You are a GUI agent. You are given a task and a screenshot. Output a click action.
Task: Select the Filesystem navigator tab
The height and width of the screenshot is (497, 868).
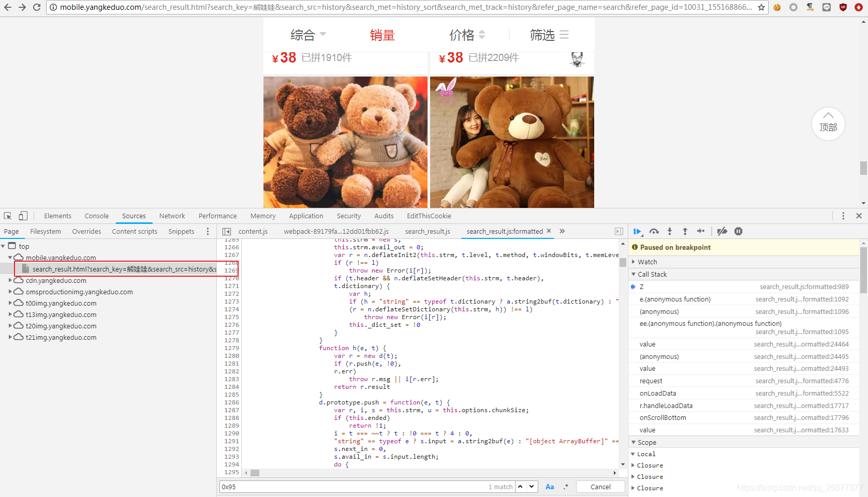[x=46, y=231]
